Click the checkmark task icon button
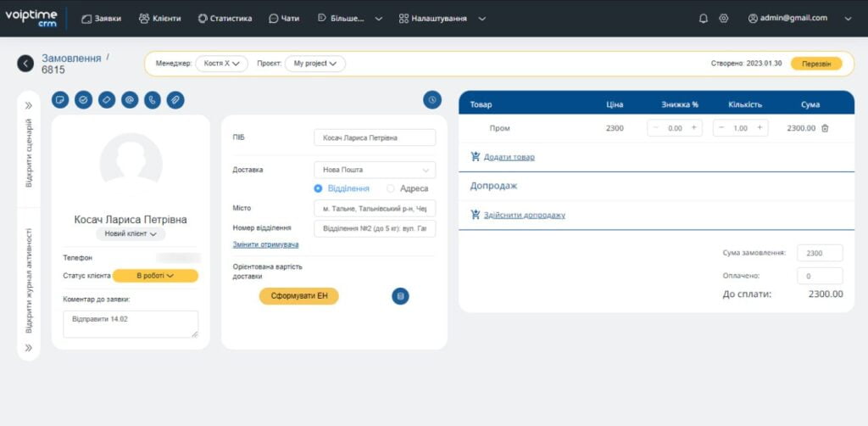This screenshot has width=868, height=426. [84, 100]
